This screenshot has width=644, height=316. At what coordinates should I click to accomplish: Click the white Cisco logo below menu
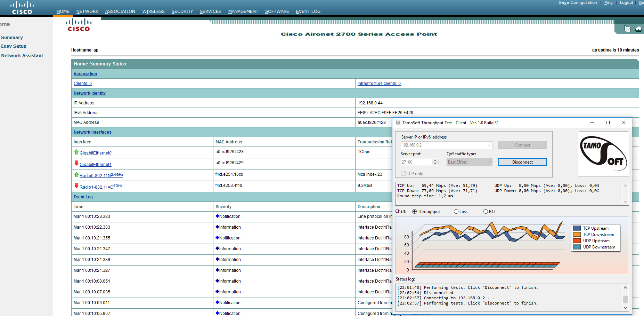[x=79, y=25]
